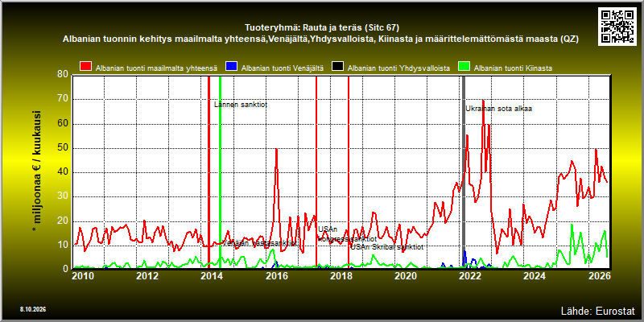This screenshot has height=322, width=644.
Task: Click the x-axis label 2016
Action: (276, 275)
